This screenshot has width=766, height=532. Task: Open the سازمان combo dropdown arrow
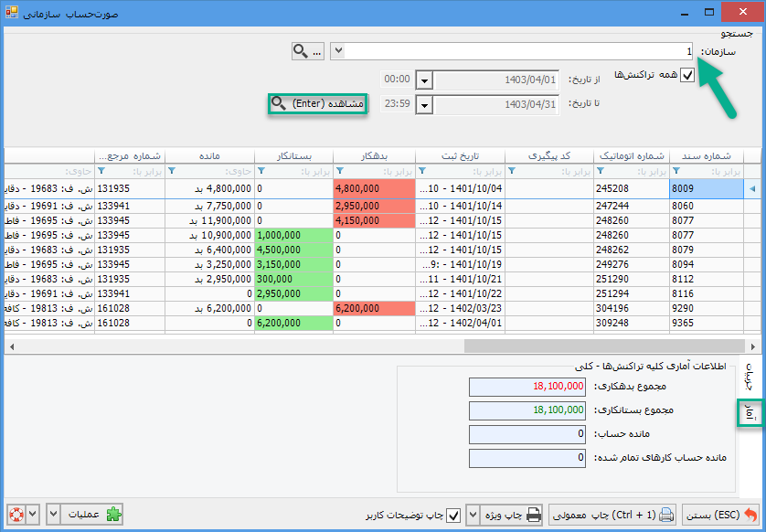(x=338, y=51)
